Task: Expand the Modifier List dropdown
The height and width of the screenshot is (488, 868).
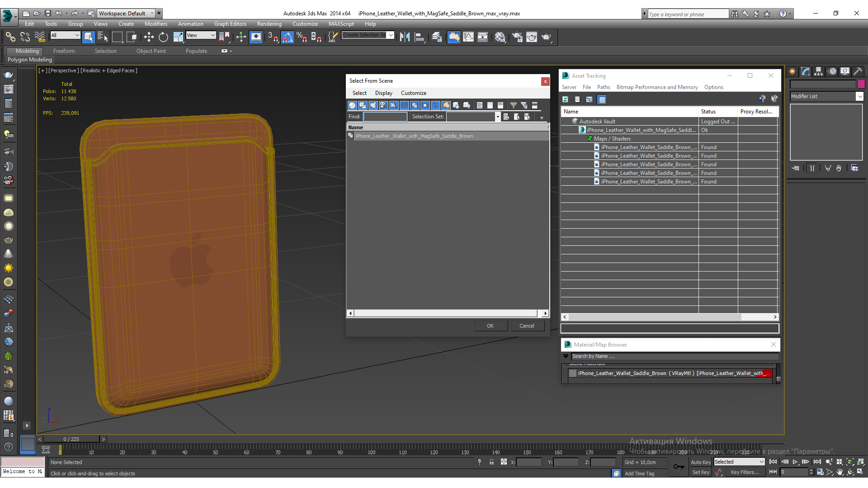Action: [859, 96]
